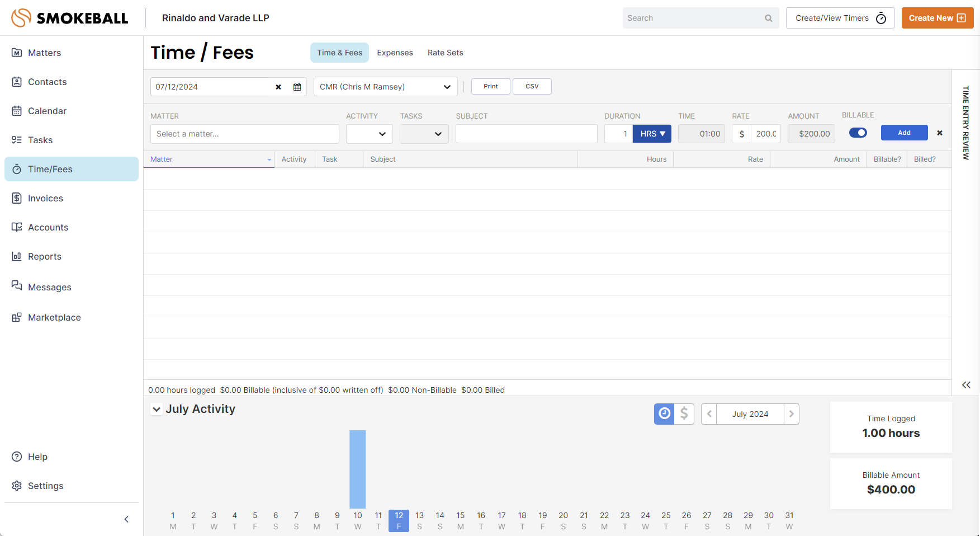Switch to the Rate Sets tab
The width and height of the screenshot is (980, 536).
coord(446,53)
